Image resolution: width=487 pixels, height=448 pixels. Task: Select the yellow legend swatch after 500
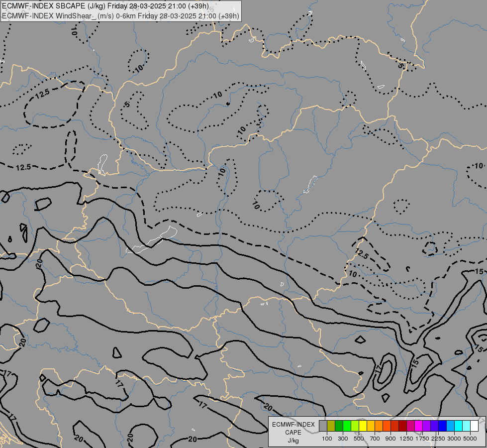pos(363,426)
